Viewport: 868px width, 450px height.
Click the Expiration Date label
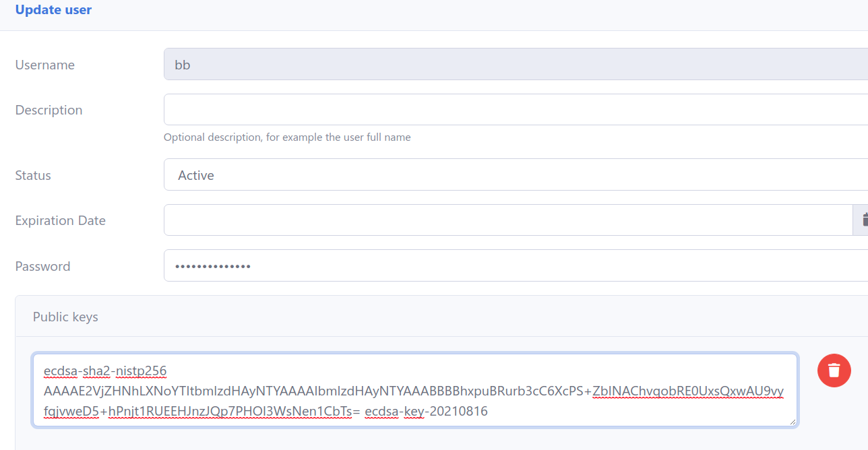point(60,220)
